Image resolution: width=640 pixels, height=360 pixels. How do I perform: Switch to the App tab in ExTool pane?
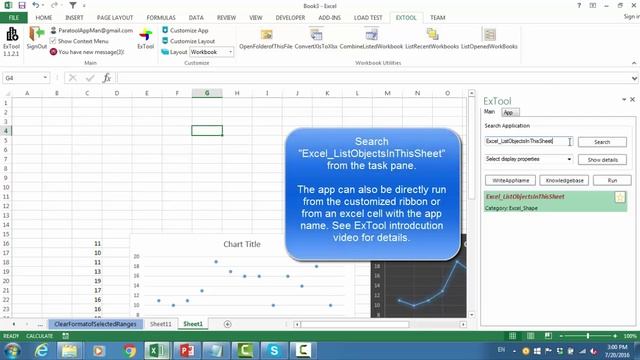coord(509,112)
